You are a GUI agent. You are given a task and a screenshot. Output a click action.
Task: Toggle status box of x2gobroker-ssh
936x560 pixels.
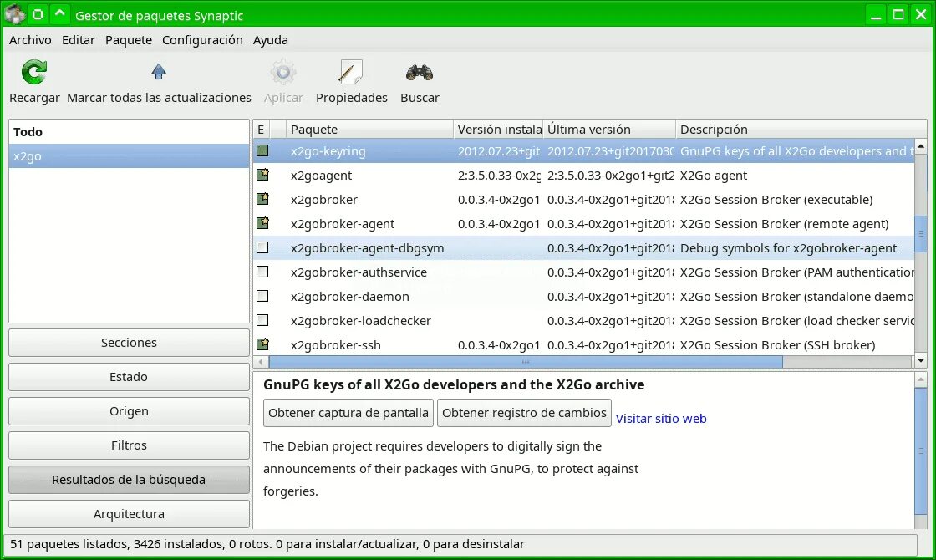(x=262, y=344)
